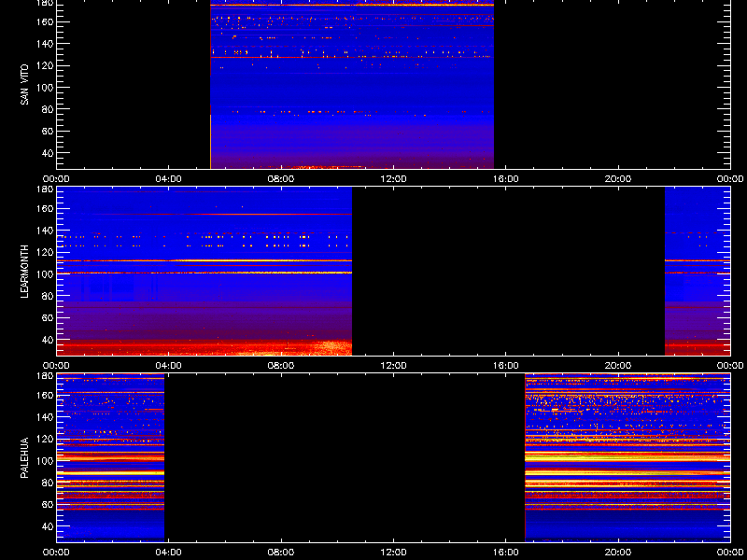Click the 140 frequency label on Palehua axis

point(45,417)
